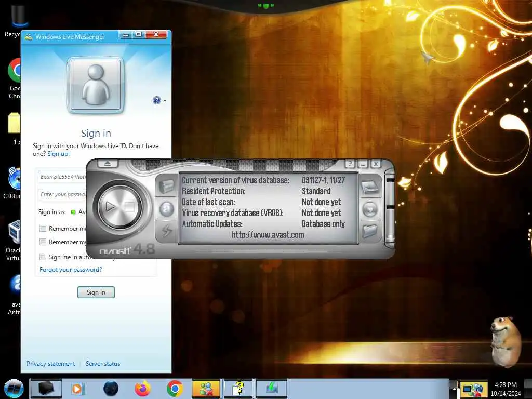This screenshot has width=532, height=399.
Task: Select the Google Chrome desktop shortcut
Action: [x=14, y=79]
